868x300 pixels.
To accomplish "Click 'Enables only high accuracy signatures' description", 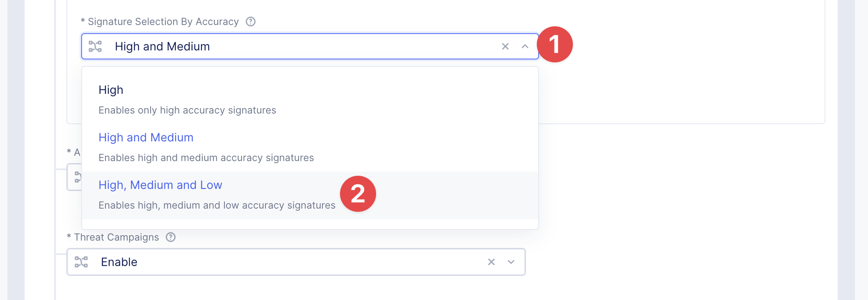I will [187, 110].
